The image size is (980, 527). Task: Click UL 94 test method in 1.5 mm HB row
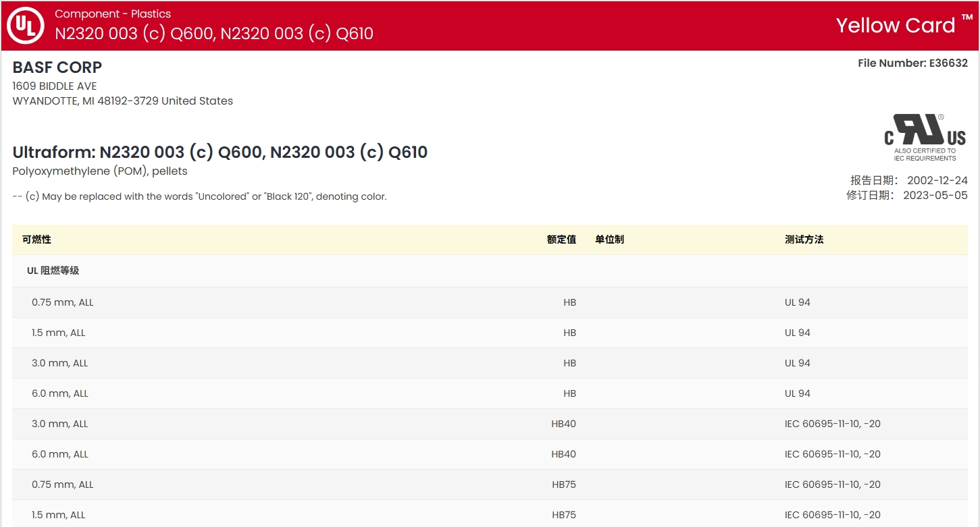[x=798, y=333]
